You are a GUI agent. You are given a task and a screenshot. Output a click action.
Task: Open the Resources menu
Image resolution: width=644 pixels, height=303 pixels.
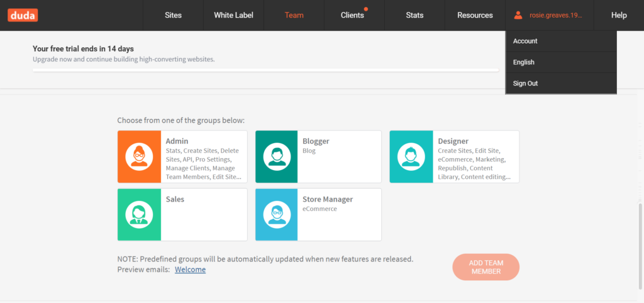(x=475, y=15)
